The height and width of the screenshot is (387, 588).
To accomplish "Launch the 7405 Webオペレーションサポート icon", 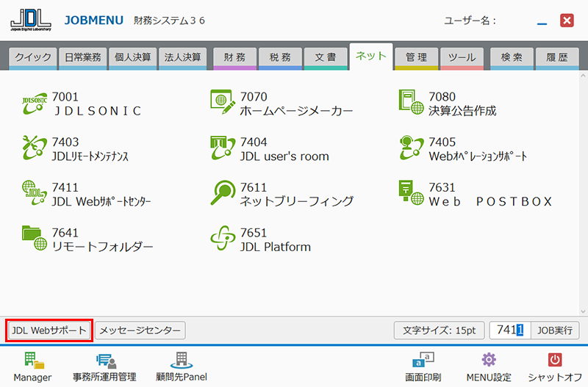I will pyautogui.click(x=412, y=148).
